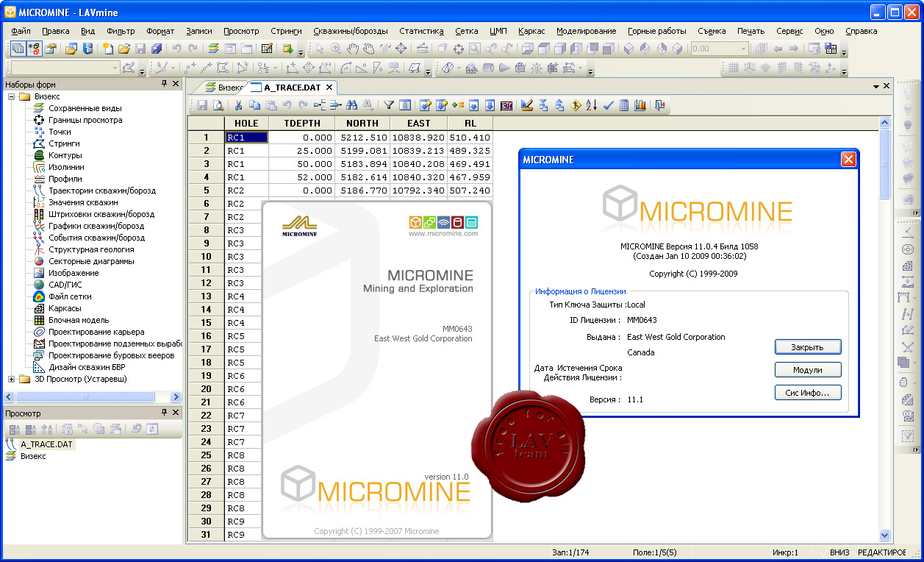Click the exit door icon in file toolbar
The image size is (924, 562).
point(660,105)
